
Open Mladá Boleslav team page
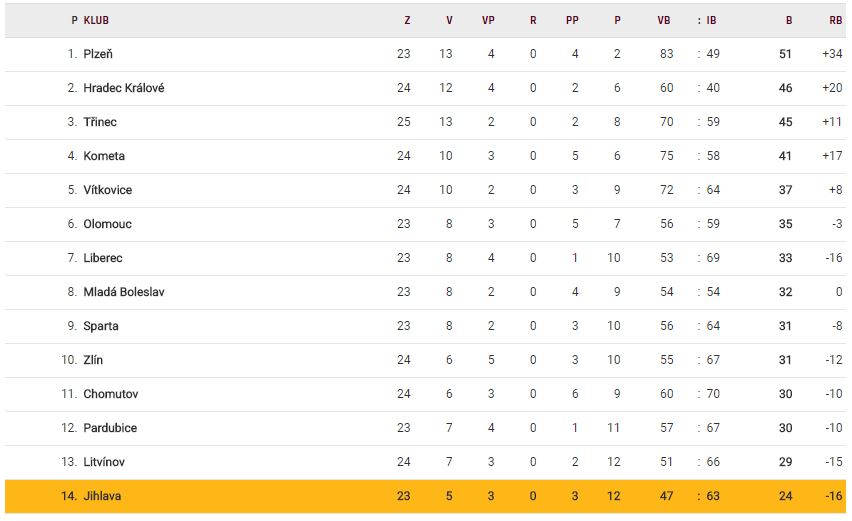click(124, 292)
